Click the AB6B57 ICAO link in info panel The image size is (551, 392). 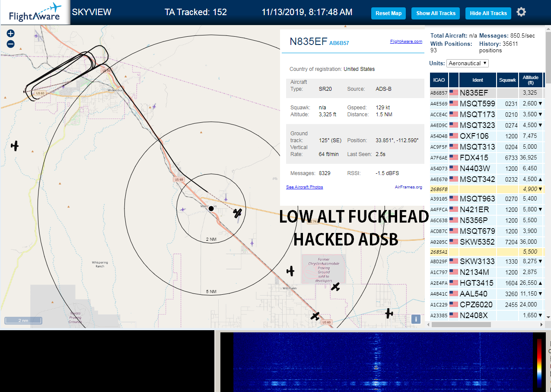point(339,43)
